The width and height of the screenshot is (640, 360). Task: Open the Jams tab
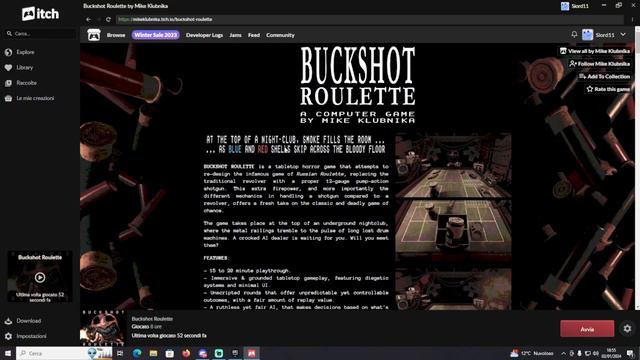tap(235, 35)
